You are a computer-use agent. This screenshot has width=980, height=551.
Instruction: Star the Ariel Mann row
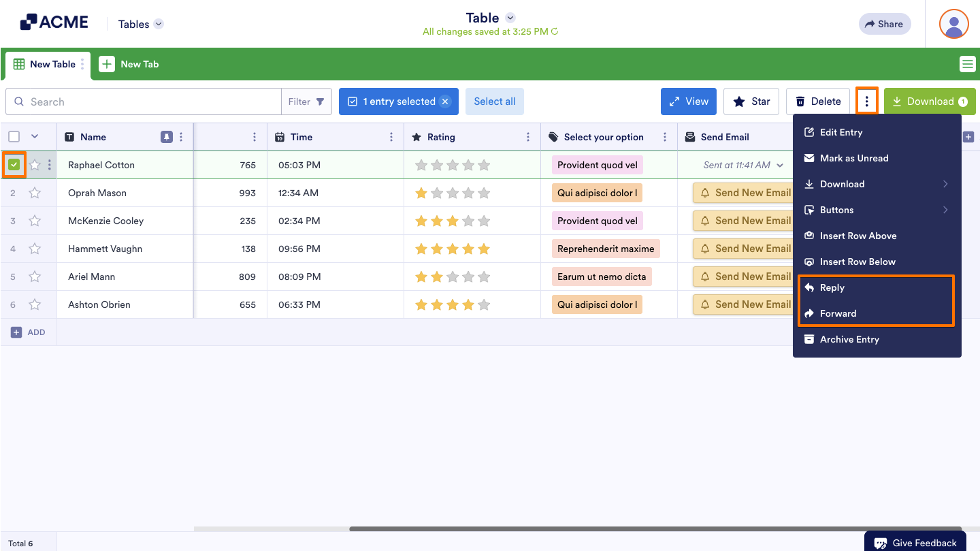coord(35,277)
